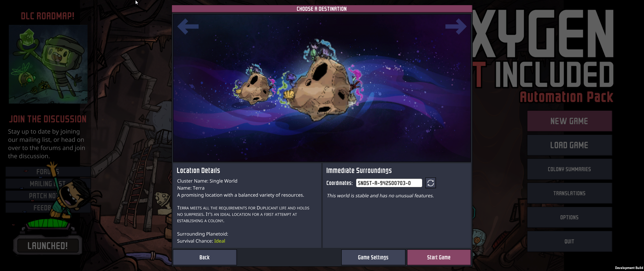Viewport: 644px width, 271px height.
Task: Open the DLC Roadmap artwork thumbnail
Action: pos(48,64)
